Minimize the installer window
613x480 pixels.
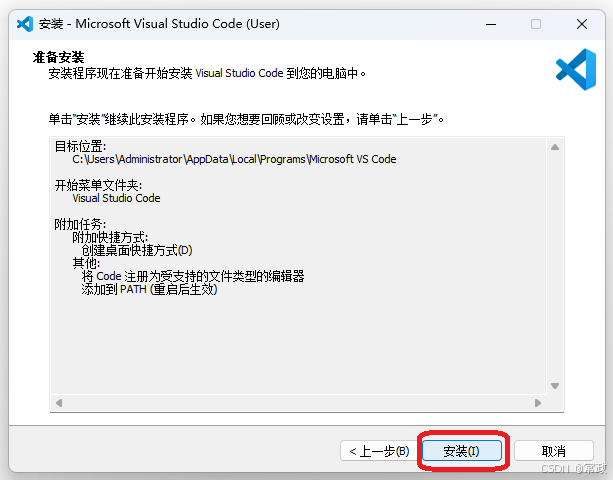(x=491, y=24)
